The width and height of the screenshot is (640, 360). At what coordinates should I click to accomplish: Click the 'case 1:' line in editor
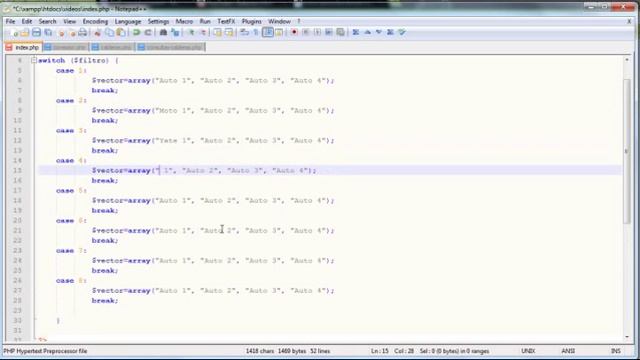71,71
